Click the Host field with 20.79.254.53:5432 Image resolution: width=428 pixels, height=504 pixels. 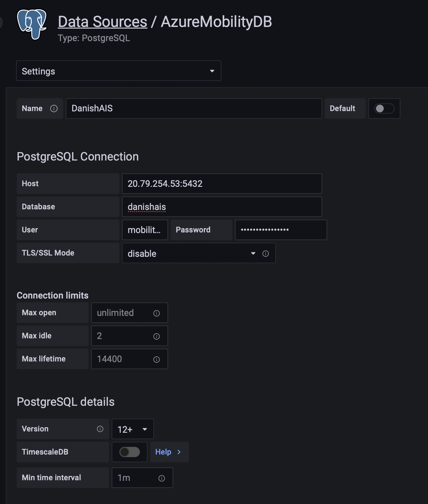pos(222,184)
